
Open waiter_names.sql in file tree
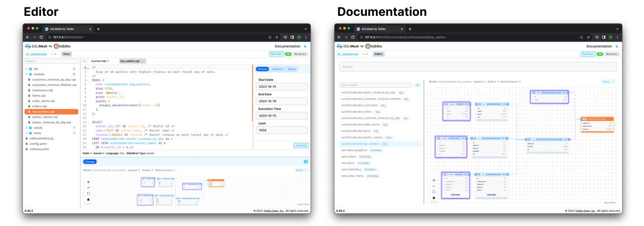tap(46, 116)
